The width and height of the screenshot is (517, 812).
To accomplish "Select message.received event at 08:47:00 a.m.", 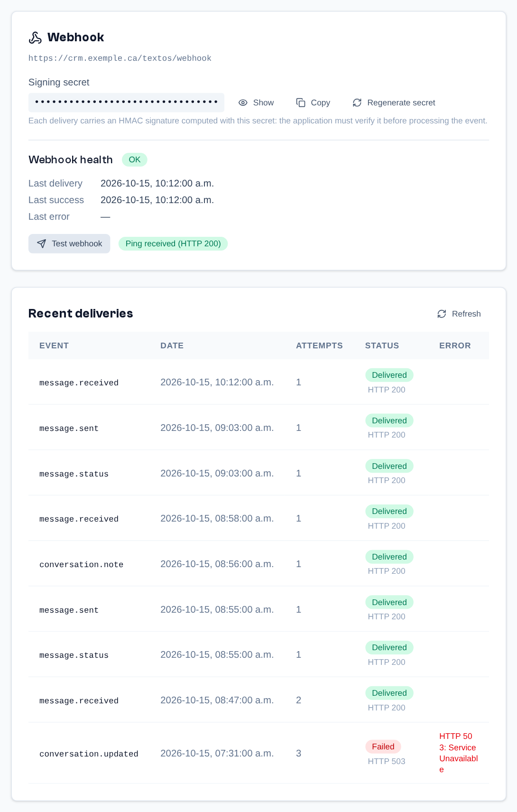I will [x=79, y=700].
